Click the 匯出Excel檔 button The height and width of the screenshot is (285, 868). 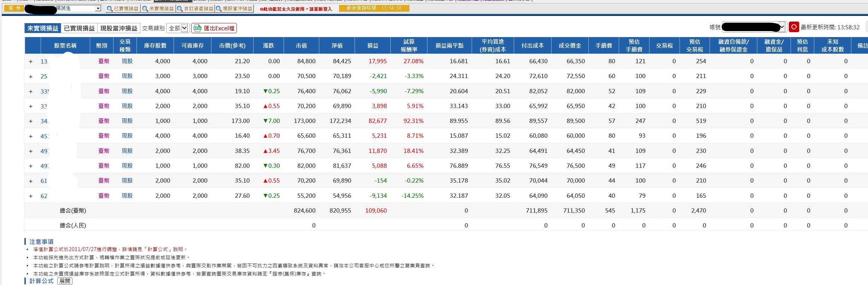(x=214, y=28)
